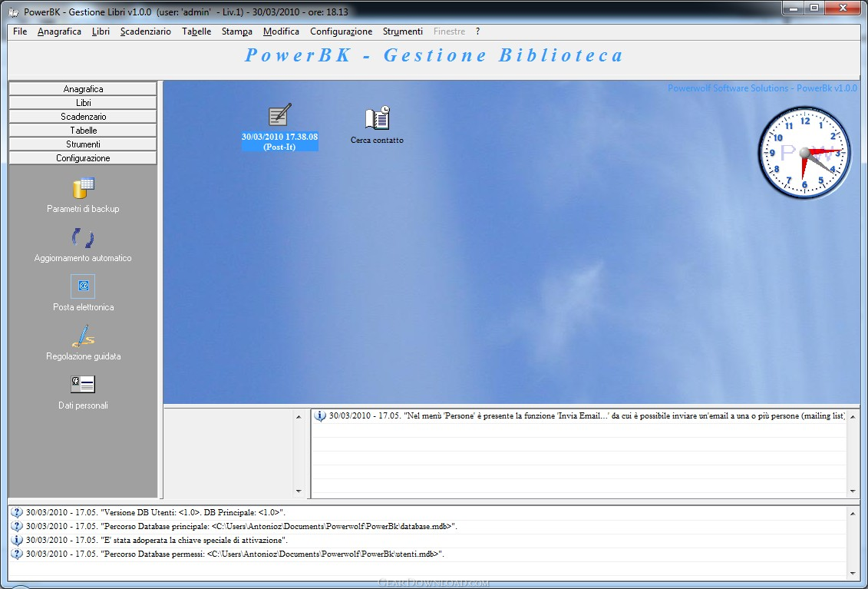Click the Invia Email tip message text
868x589 pixels.
pyautogui.click(x=587, y=415)
